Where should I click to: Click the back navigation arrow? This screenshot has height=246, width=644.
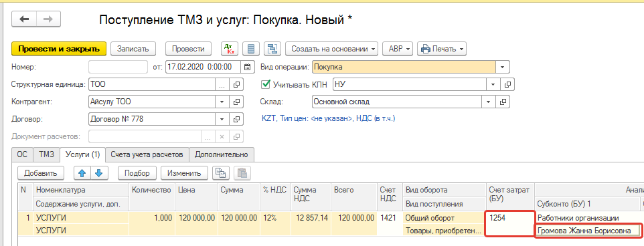(24, 19)
